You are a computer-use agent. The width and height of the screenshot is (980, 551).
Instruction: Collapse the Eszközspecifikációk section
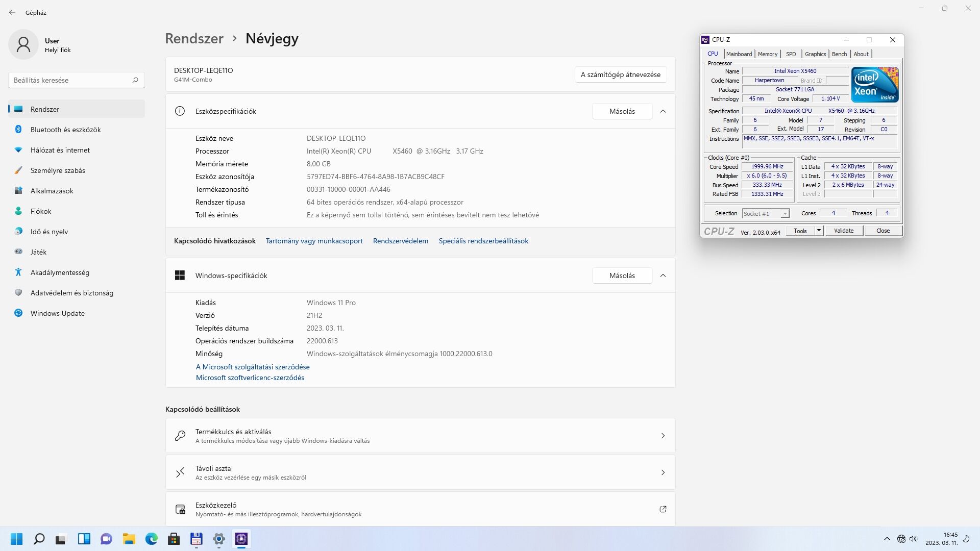coord(663,111)
